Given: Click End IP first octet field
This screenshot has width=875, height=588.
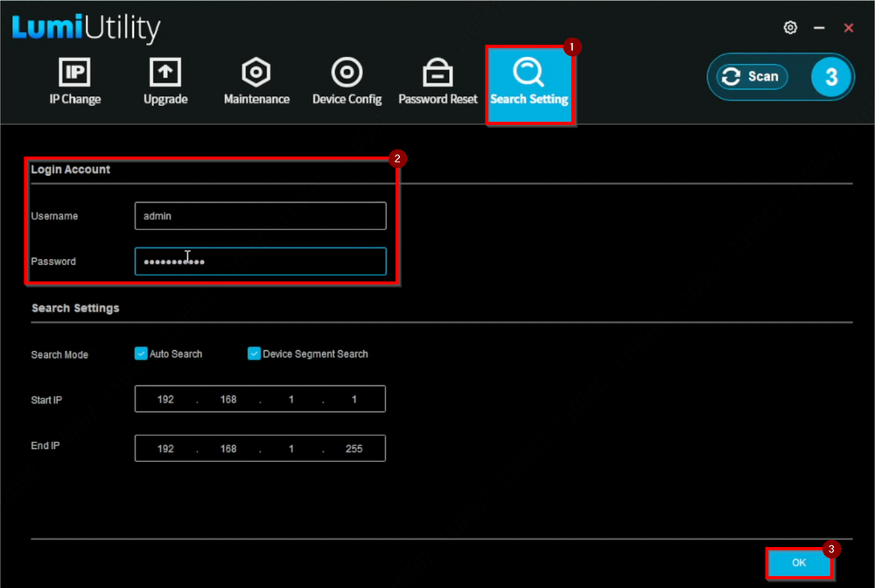Looking at the screenshot, I should pos(165,448).
